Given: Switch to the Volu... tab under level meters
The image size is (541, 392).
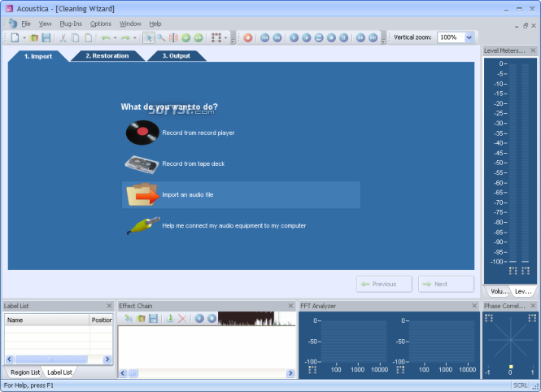Looking at the screenshot, I should pyautogui.click(x=500, y=291).
